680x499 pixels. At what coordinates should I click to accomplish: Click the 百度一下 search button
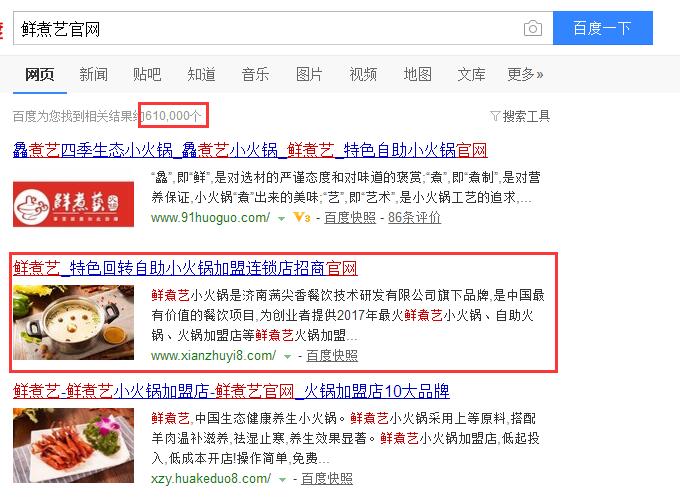602,28
